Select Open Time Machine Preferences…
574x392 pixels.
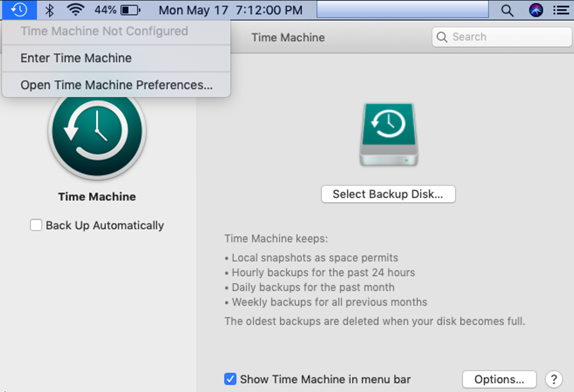point(116,85)
